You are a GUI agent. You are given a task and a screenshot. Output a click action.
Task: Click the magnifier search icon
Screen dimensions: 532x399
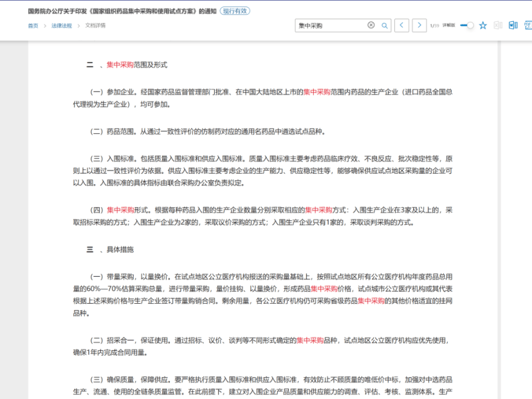(x=385, y=26)
